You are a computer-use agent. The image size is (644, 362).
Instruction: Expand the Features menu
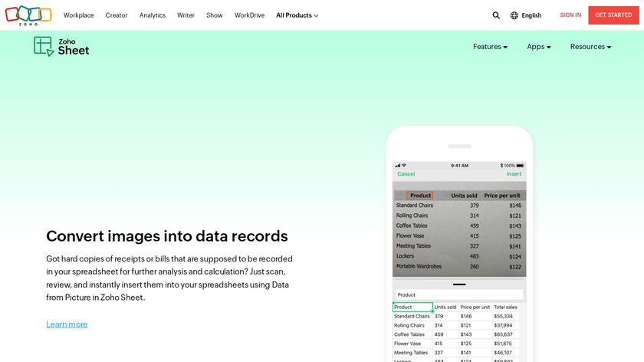pos(490,47)
